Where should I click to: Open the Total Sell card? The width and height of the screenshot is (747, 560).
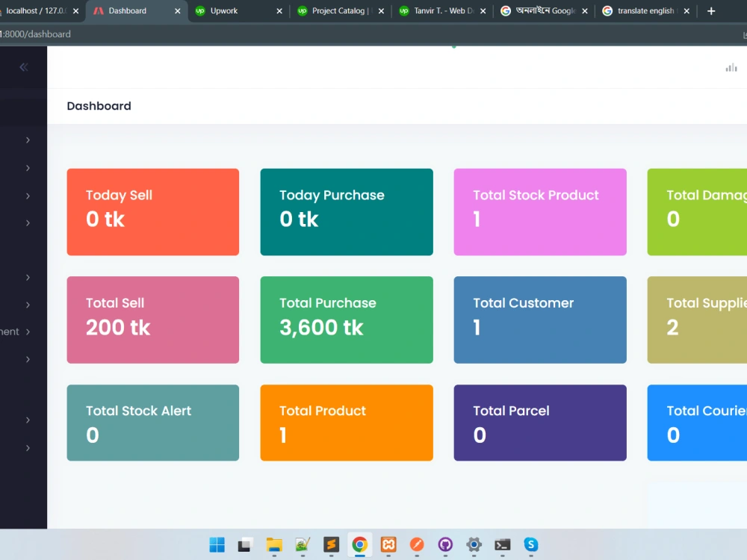153,320
